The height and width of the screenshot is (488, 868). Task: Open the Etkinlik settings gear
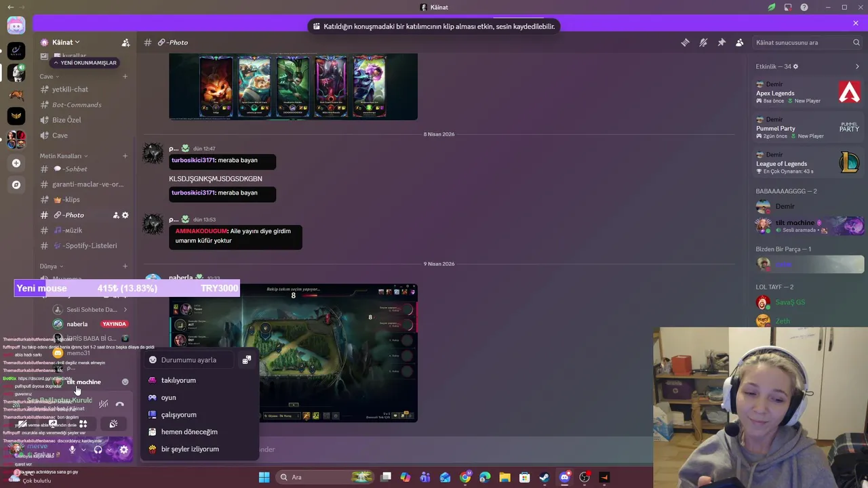click(795, 66)
